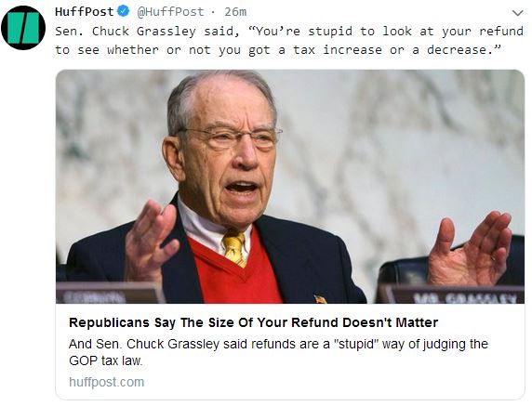This screenshot has height=406, width=532.
Task: Click the @HuffPost handle
Action: coord(170,11)
